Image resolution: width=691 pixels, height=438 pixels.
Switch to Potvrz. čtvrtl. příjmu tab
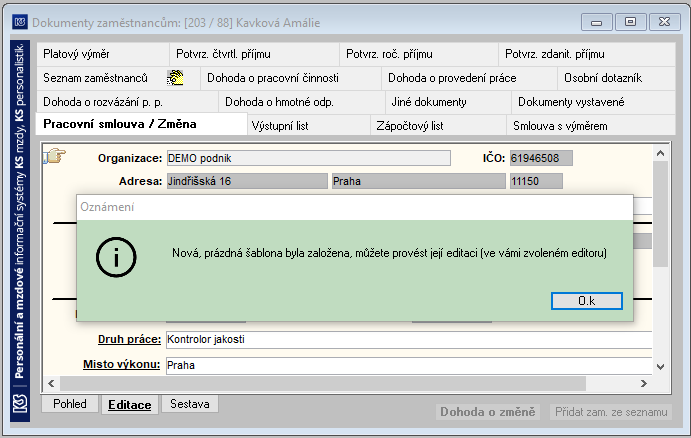click(x=254, y=54)
